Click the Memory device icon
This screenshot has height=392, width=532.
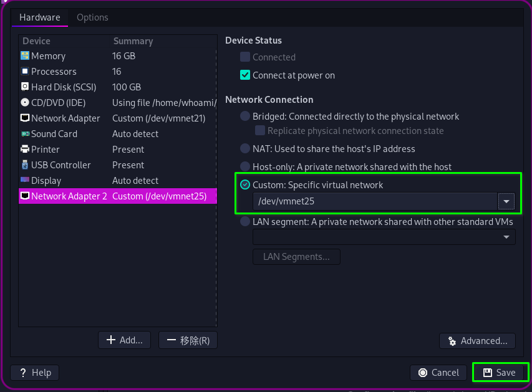pos(25,56)
